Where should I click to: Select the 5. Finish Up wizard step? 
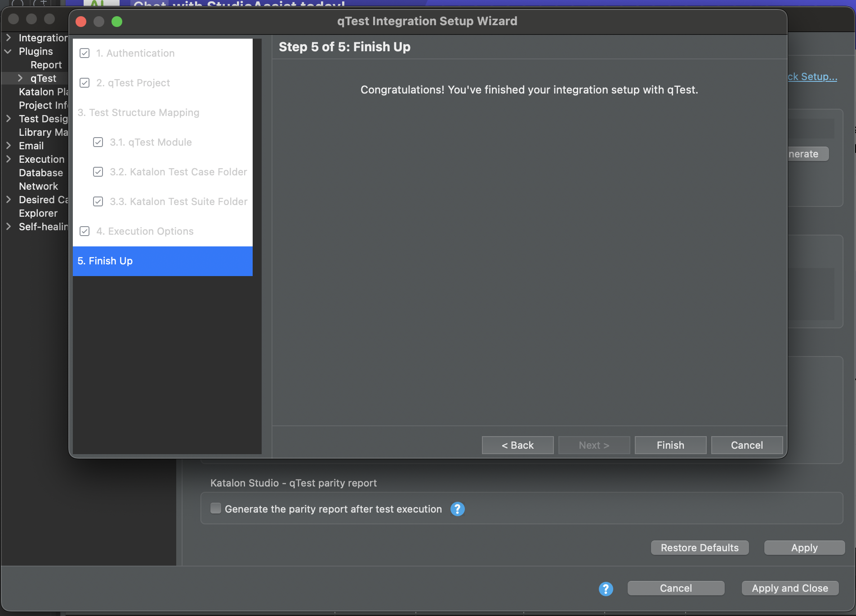162,261
